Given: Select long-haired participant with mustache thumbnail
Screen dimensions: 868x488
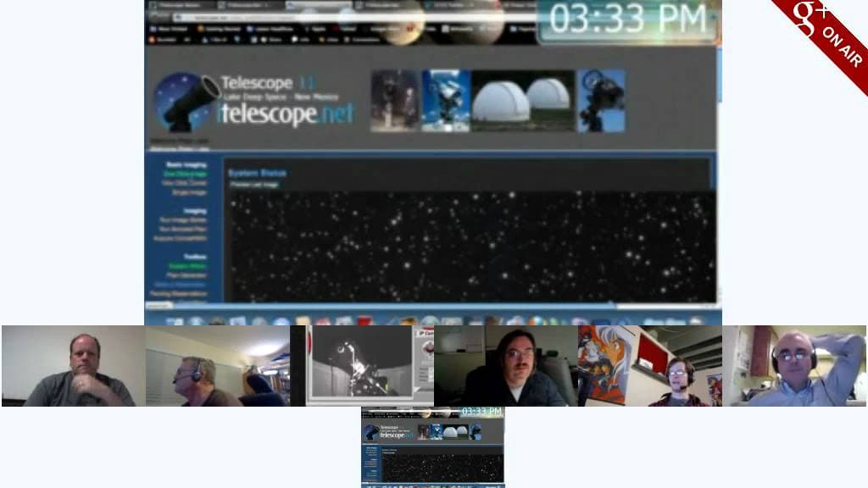Looking at the screenshot, I should tap(506, 366).
